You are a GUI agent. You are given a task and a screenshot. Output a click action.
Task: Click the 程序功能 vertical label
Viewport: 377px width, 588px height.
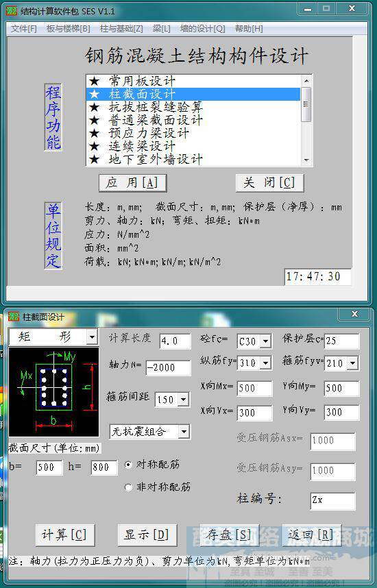tap(53, 117)
